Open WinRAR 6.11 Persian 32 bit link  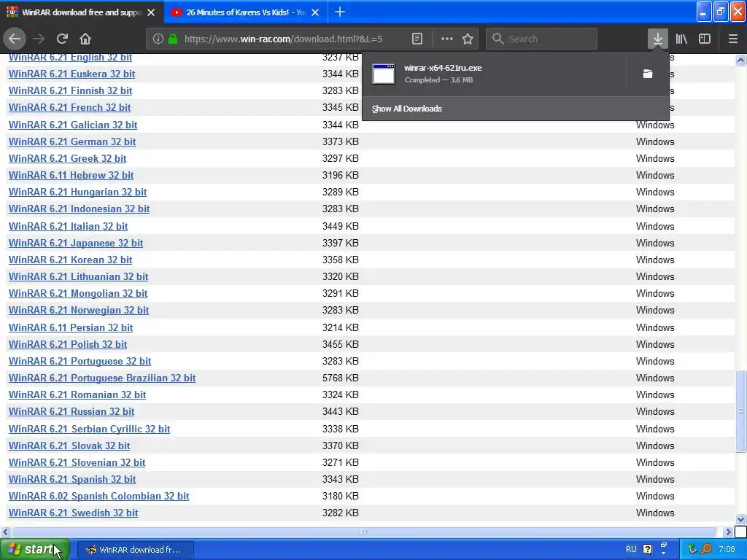point(71,327)
